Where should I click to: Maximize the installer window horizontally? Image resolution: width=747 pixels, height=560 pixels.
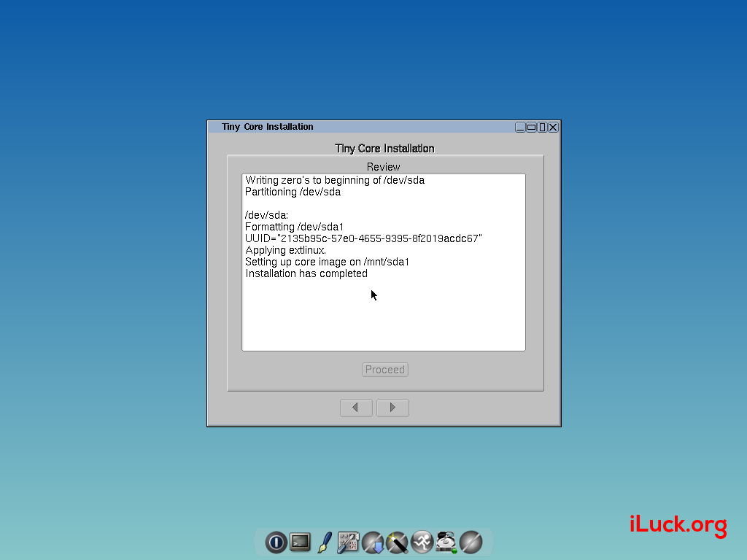(531, 127)
